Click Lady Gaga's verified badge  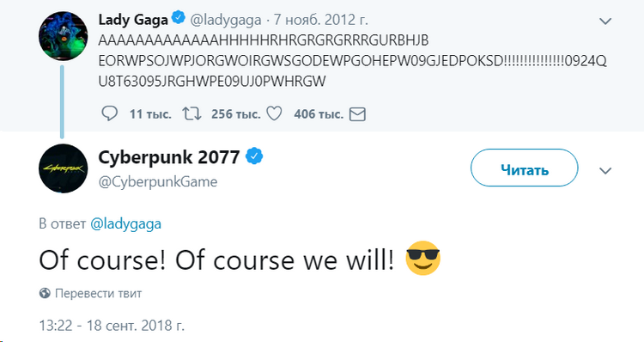179,18
